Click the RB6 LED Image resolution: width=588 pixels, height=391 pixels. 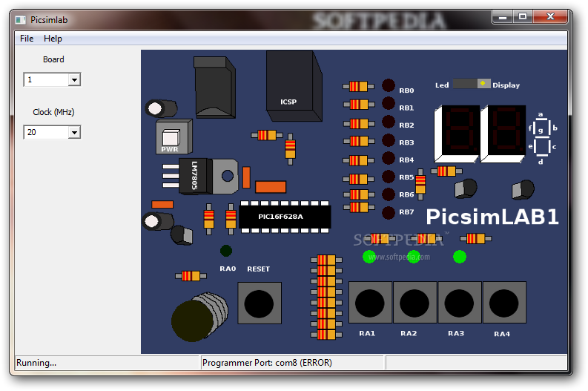pyautogui.click(x=388, y=194)
